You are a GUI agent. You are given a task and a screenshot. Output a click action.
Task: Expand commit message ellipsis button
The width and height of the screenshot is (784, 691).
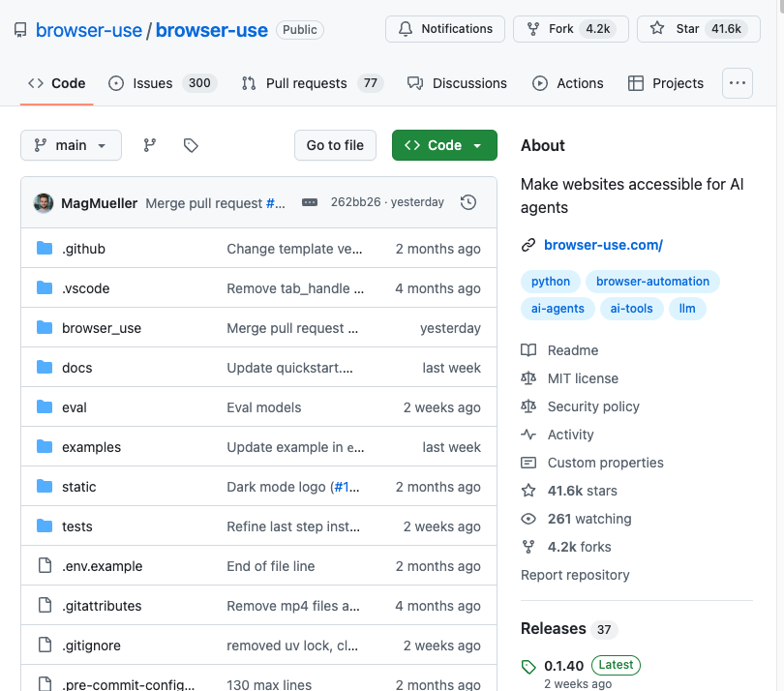coord(310,202)
